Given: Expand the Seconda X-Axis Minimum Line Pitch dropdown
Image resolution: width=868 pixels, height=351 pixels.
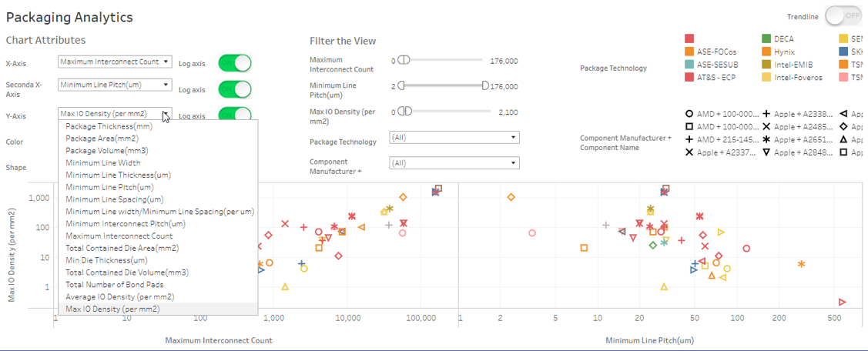Looking at the screenshot, I should [x=115, y=85].
